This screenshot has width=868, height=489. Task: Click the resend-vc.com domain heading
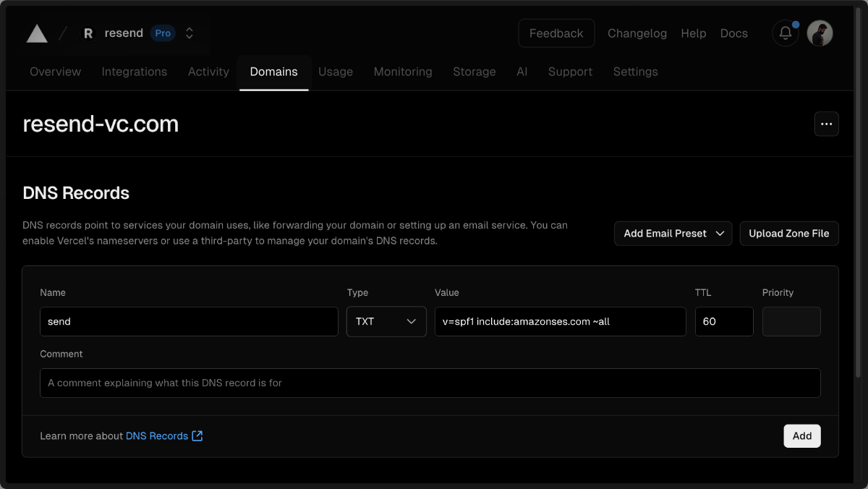pos(101,124)
